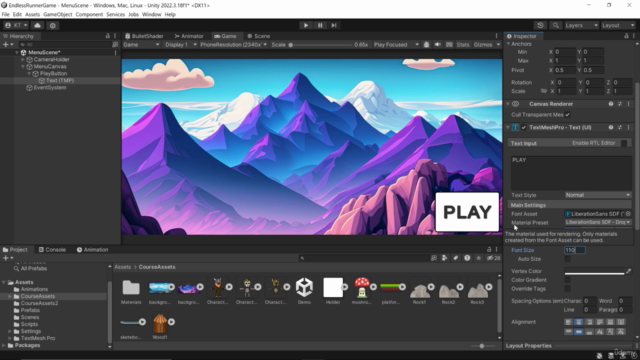Screen dimensions: 640x360
Task: Open the PhoneResolution aspect dropdown
Action: 233,44
